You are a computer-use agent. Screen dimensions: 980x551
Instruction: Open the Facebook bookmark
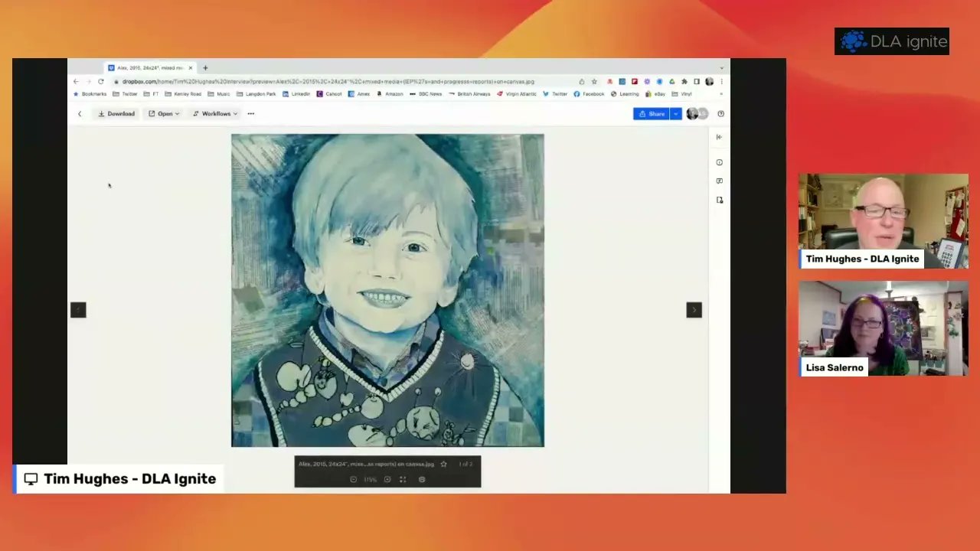pos(589,94)
